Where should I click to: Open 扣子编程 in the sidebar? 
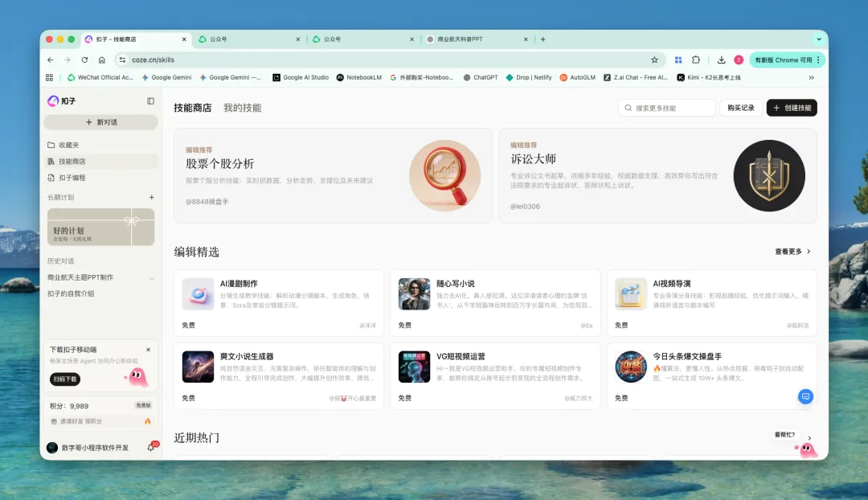[100, 178]
